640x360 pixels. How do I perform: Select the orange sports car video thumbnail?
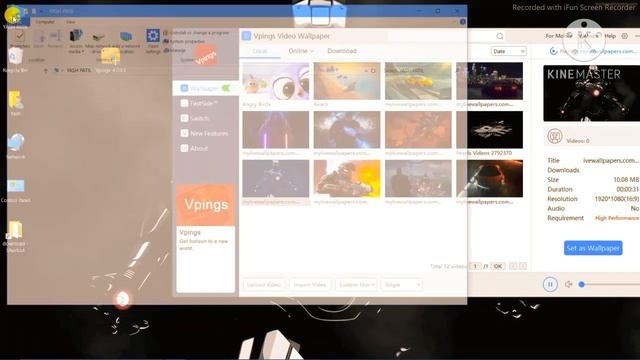pos(489,178)
